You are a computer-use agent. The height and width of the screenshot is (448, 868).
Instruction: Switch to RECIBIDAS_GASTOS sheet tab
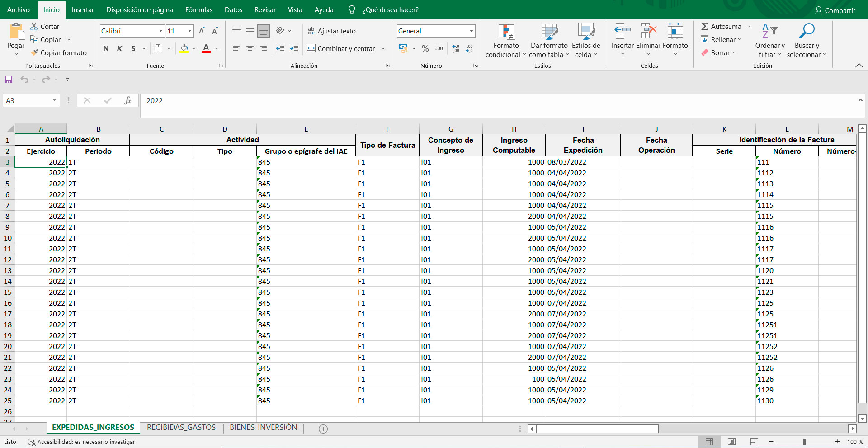[x=181, y=427]
